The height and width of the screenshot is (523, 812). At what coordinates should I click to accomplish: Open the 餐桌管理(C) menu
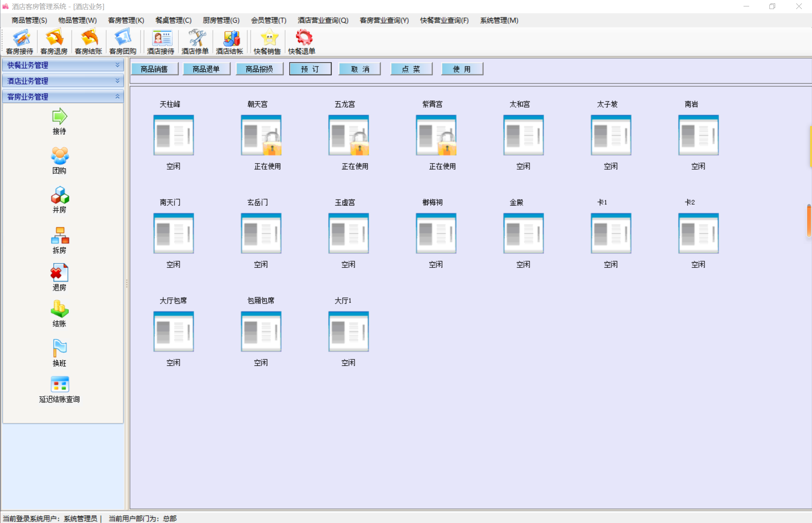173,20
